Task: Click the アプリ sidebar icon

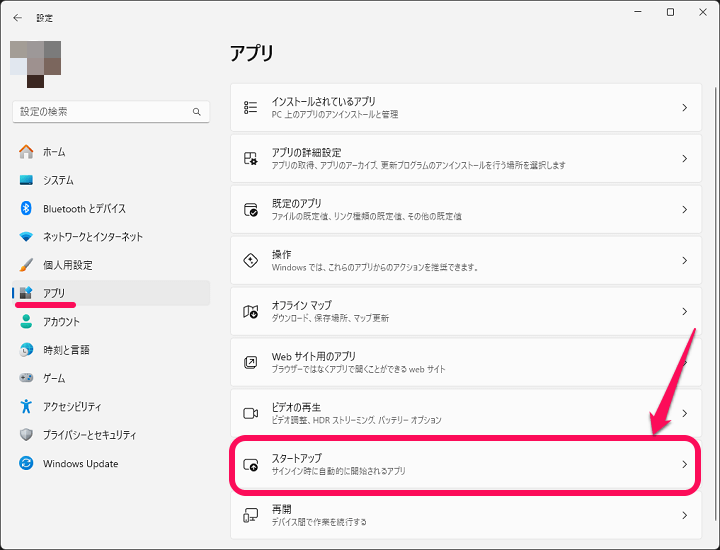Action: [x=26, y=293]
